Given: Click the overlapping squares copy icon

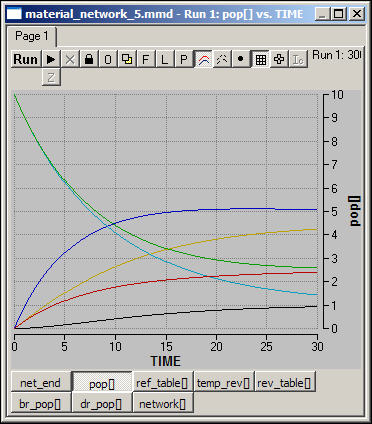Looking at the screenshot, I should pos(127,59).
